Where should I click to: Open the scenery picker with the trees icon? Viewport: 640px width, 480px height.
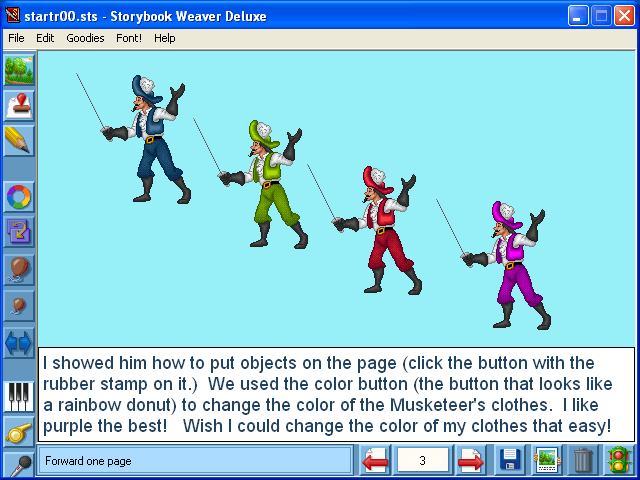point(19,70)
